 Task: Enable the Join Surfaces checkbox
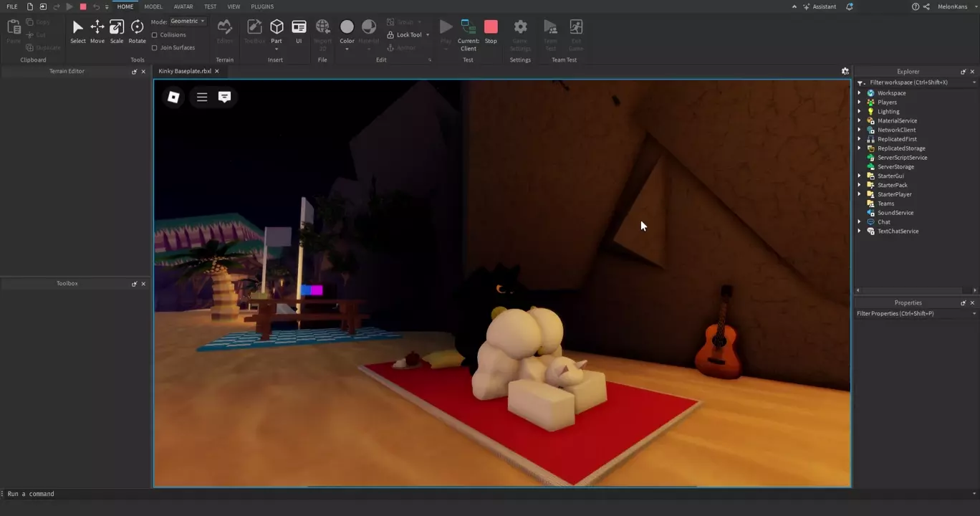point(155,48)
